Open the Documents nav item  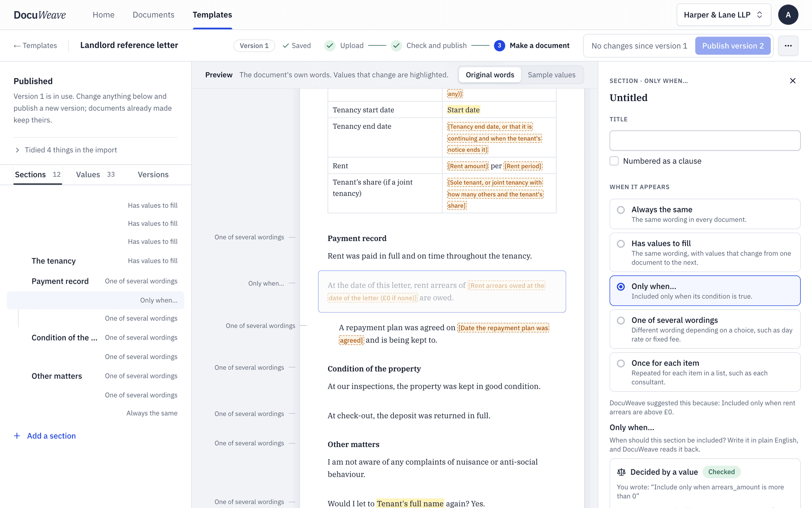tap(153, 15)
